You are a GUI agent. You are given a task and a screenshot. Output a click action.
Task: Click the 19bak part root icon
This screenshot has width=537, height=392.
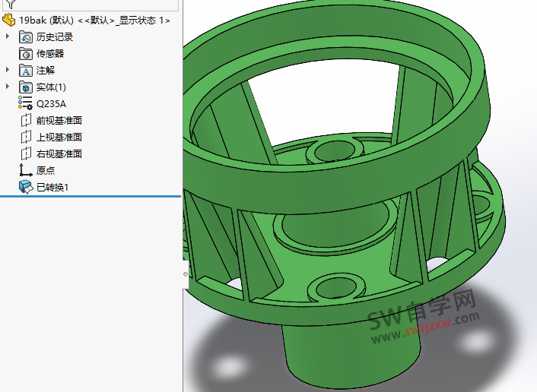[x=9, y=21]
